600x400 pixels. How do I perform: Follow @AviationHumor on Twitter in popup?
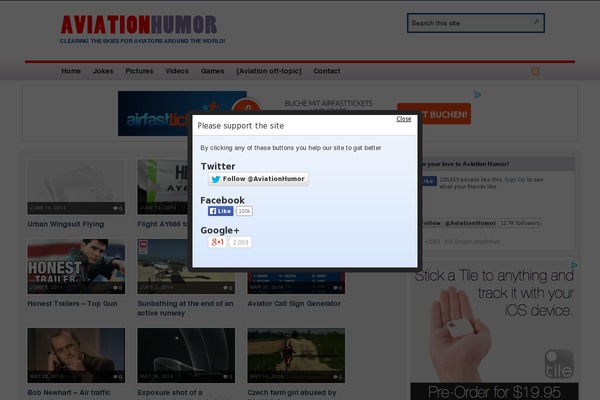[258, 179]
